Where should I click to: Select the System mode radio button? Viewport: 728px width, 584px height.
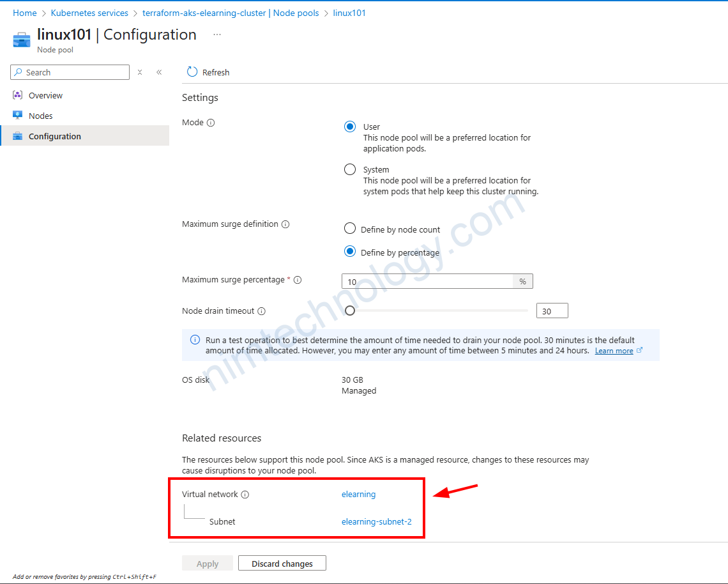click(x=350, y=169)
